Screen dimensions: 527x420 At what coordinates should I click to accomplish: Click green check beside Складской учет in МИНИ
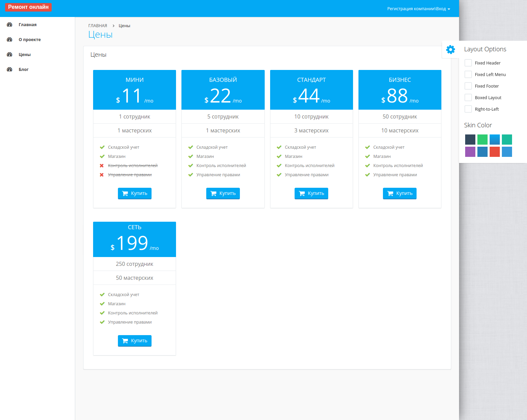click(x=102, y=147)
